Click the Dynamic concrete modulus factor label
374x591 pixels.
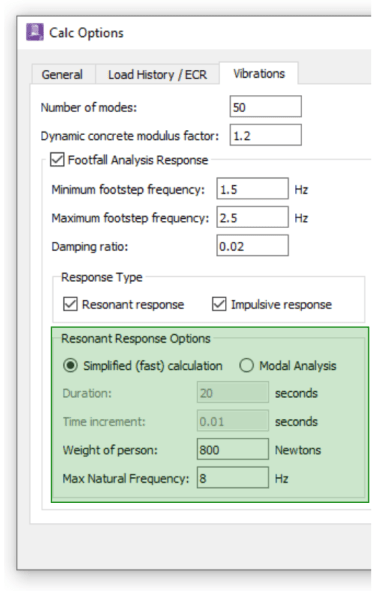click(130, 136)
